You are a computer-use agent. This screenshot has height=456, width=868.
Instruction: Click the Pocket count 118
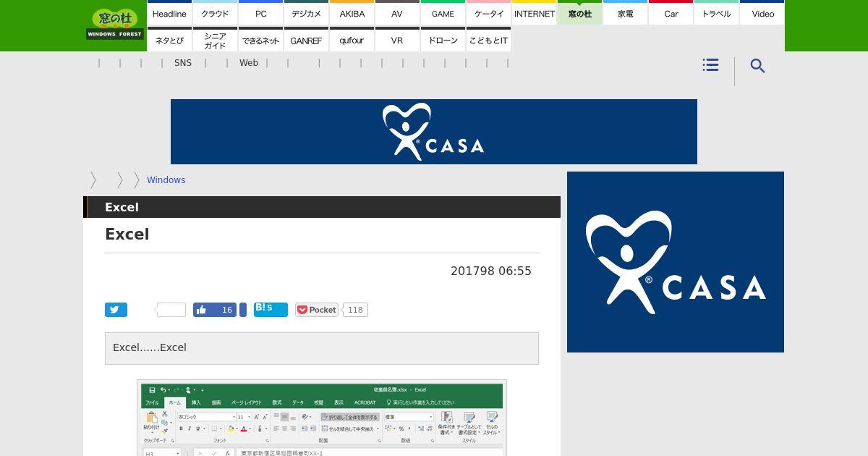click(355, 310)
